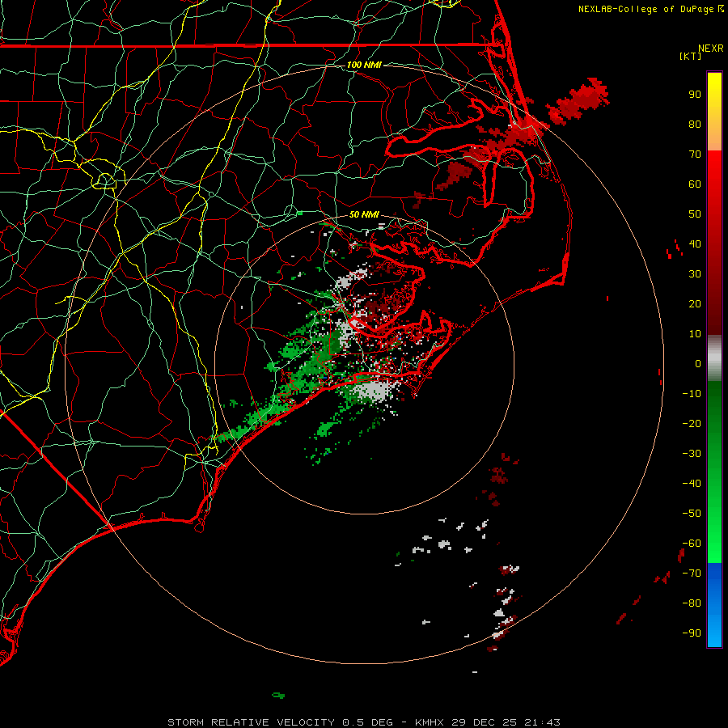Click the -60 scale value
Screen dimensions: 728x728
pyautogui.click(x=692, y=544)
